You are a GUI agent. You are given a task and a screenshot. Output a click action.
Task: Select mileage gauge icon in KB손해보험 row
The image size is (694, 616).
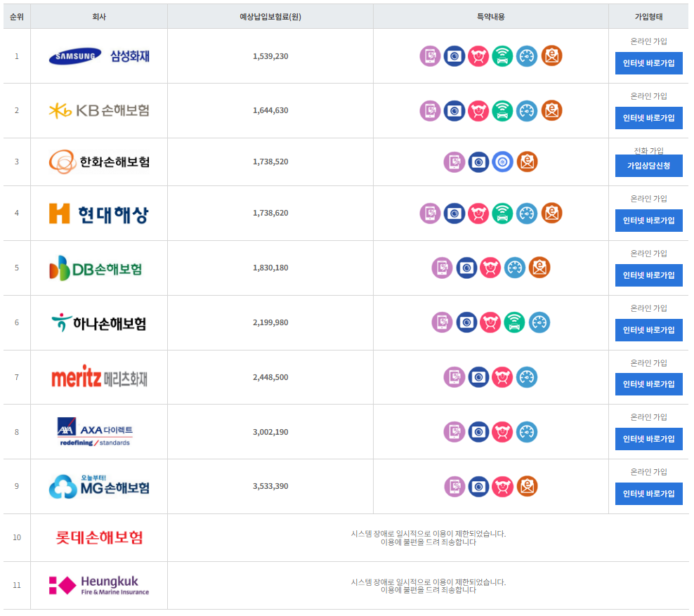click(x=527, y=111)
